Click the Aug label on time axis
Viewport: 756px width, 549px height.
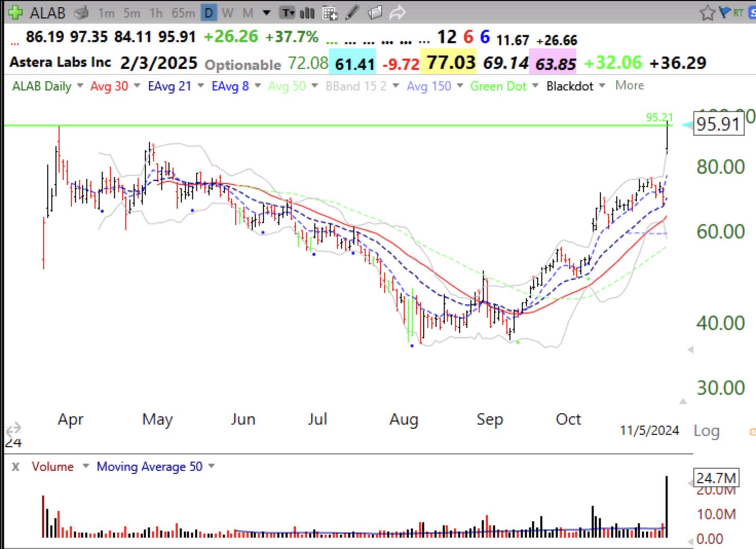pos(404,419)
